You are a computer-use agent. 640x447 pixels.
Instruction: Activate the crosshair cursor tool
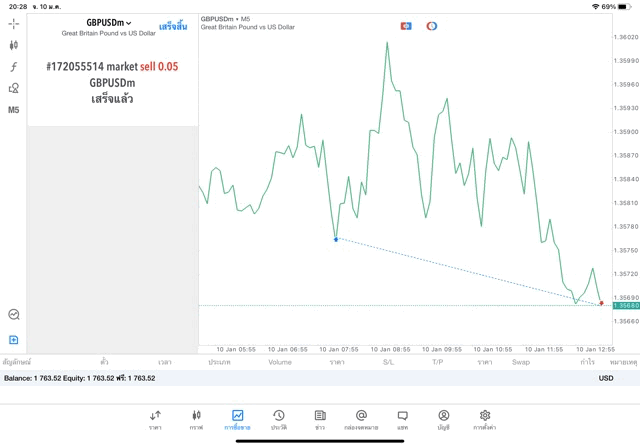[x=13, y=24]
